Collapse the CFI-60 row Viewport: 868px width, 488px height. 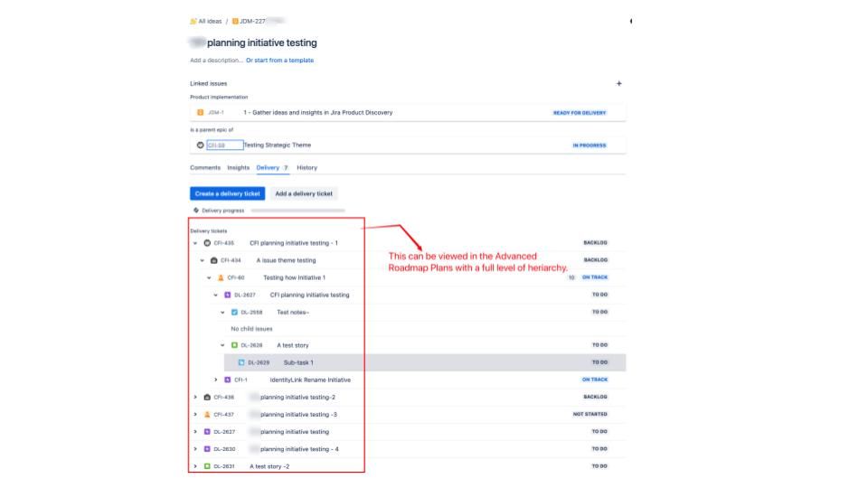[209, 277]
